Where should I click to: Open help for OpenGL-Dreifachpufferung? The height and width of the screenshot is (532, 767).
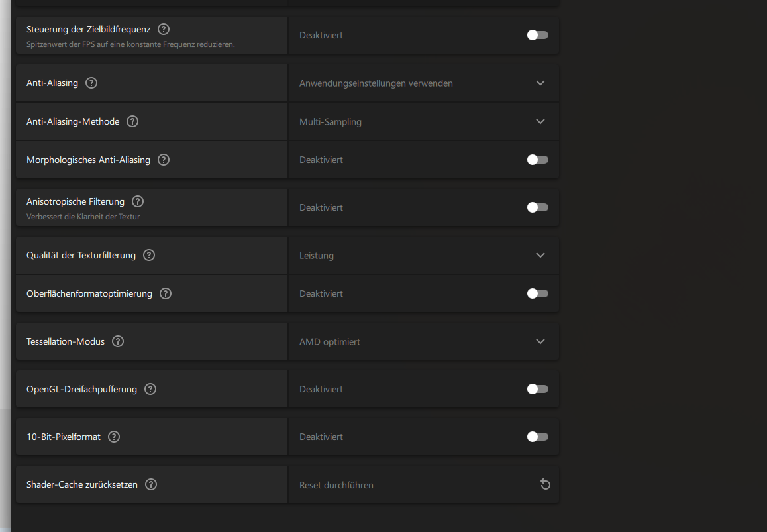[x=150, y=389]
